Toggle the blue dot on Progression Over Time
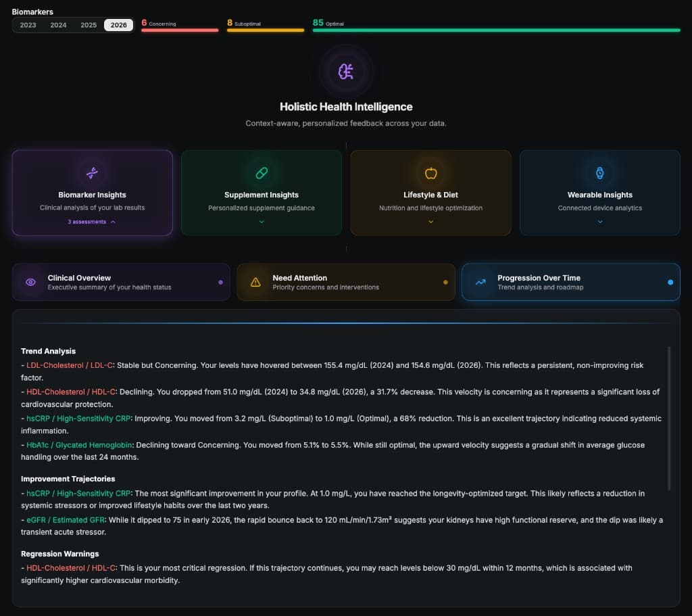Viewport: 692px width, 616px height. point(670,282)
